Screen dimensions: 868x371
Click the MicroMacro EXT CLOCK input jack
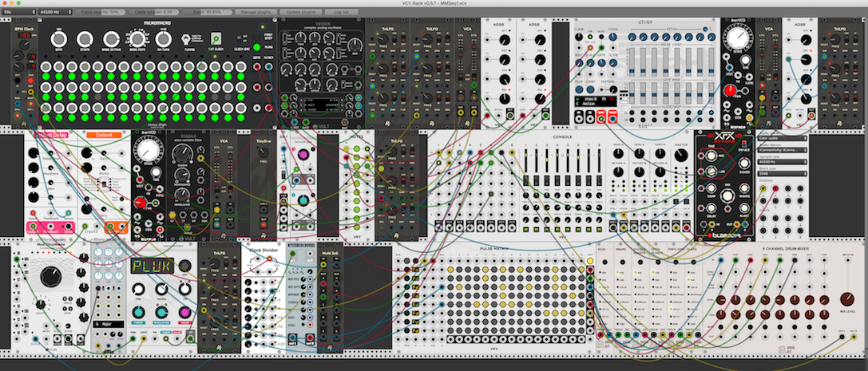point(216,39)
